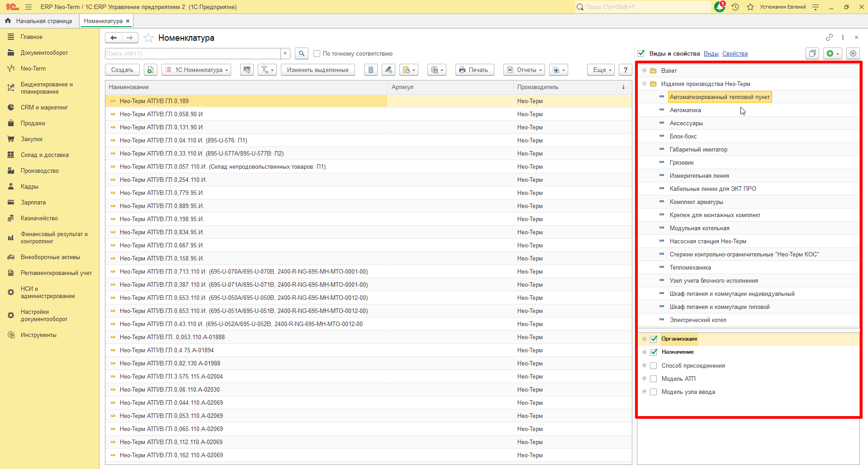Image resolution: width=868 pixels, height=469 pixels.
Task: Check the Модель АТП checkbox
Action: pyautogui.click(x=654, y=379)
